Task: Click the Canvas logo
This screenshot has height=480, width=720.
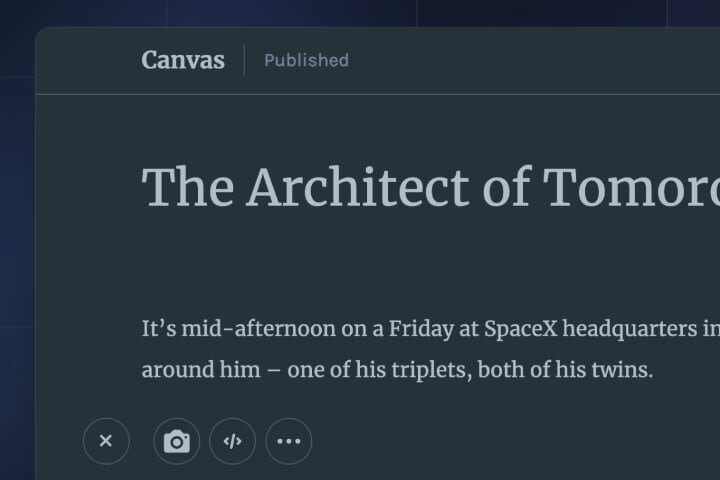Action: click(183, 60)
